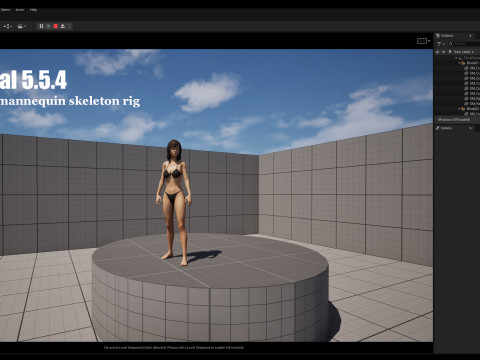This screenshot has height=360, width=480.
Task: Select the Block02 folder icon
Action: [463, 109]
